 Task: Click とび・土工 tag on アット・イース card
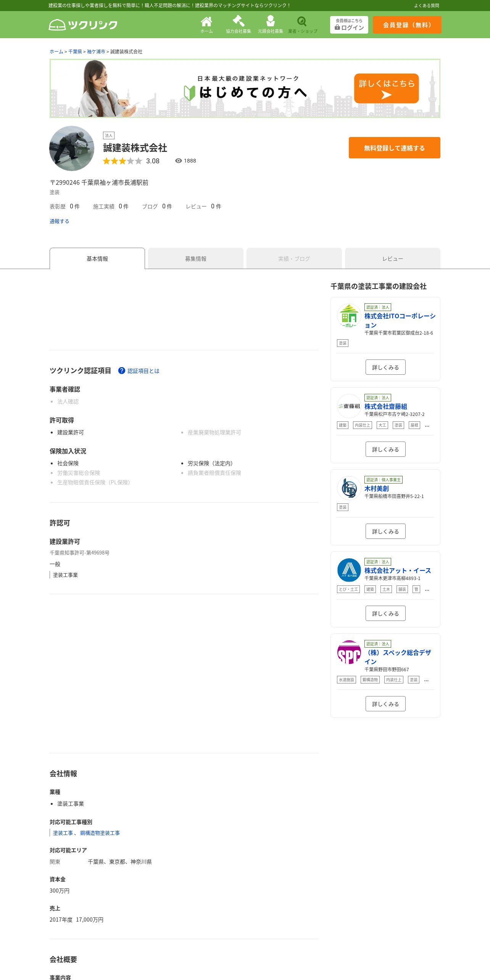pyautogui.click(x=348, y=589)
